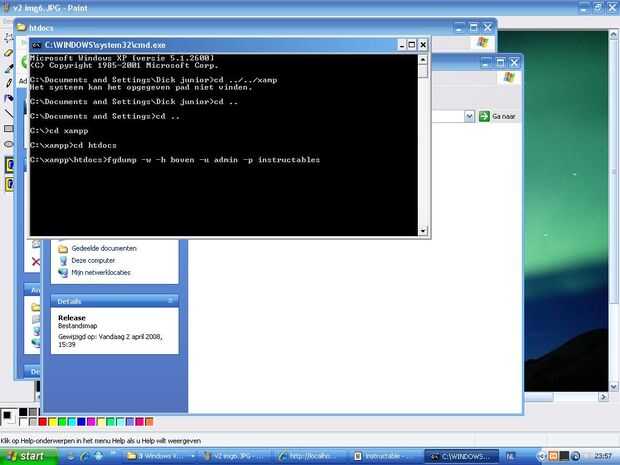Pick the periwinkle blue color swatch

[130, 422]
